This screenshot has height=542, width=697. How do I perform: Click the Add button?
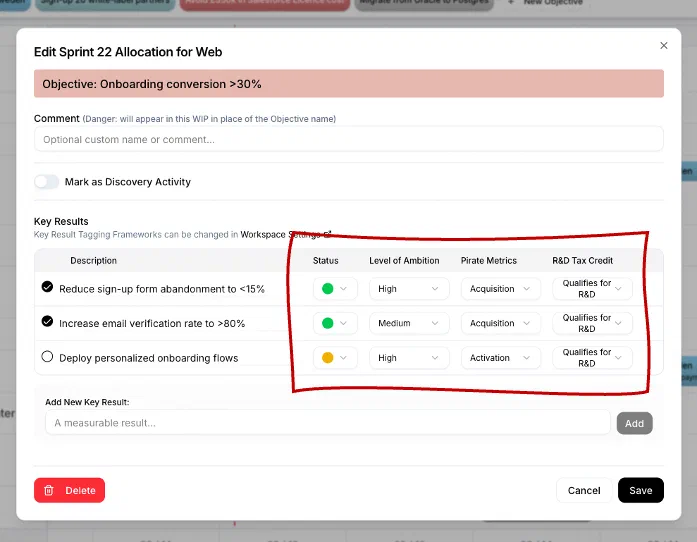point(634,423)
